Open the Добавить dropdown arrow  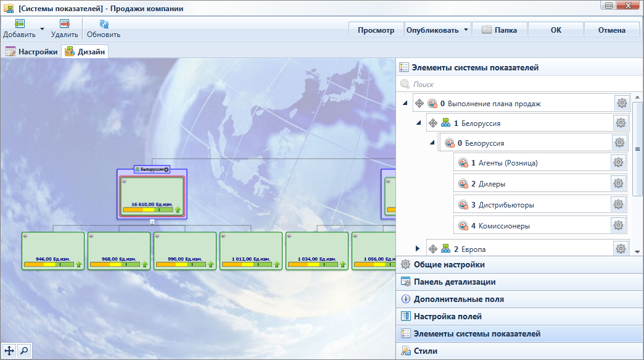42,29
